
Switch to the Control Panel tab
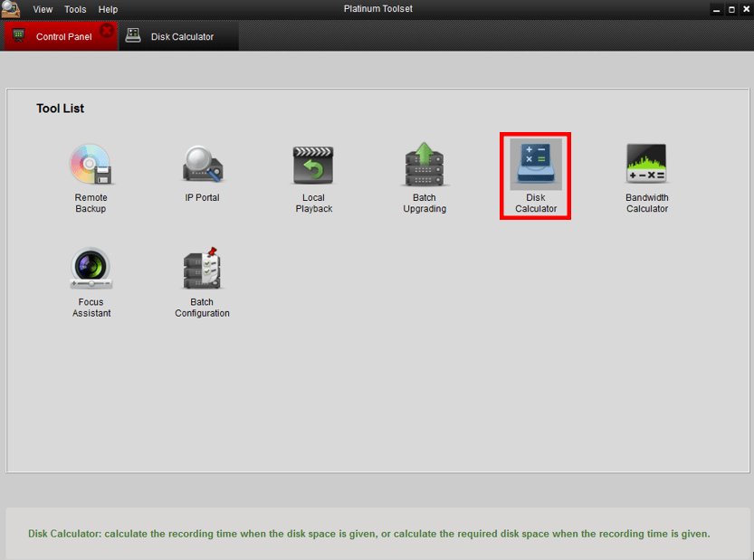point(61,36)
